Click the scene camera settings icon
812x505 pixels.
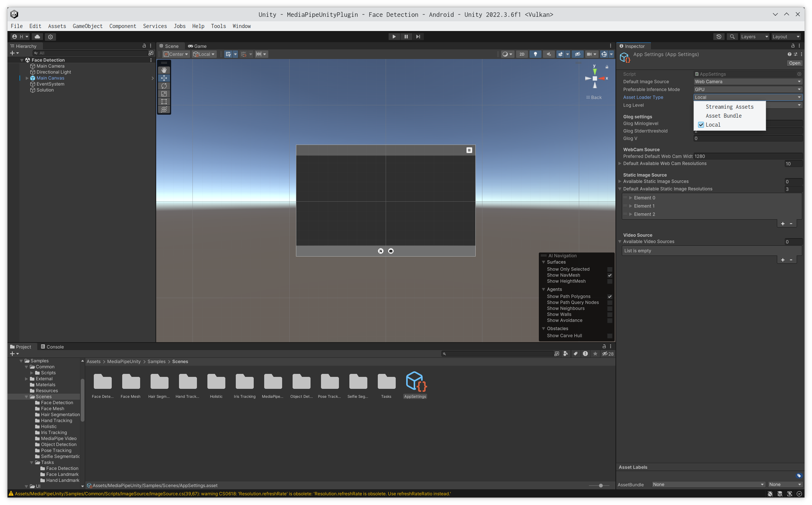pyautogui.click(x=592, y=54)
